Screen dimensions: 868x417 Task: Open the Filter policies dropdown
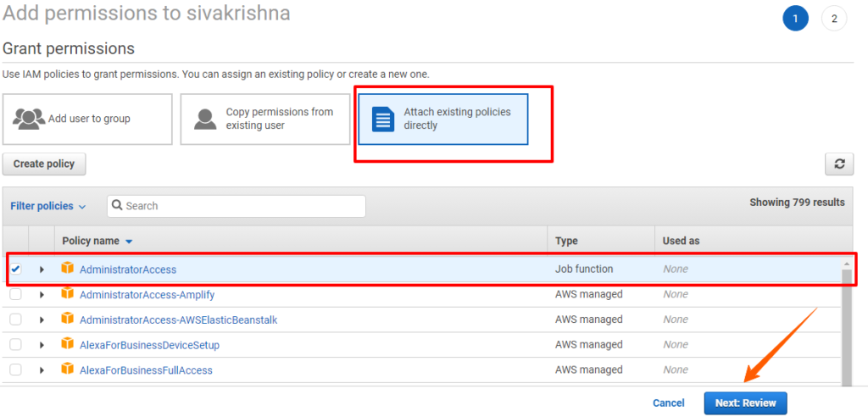pyautogui.click(x=48, y=206)
